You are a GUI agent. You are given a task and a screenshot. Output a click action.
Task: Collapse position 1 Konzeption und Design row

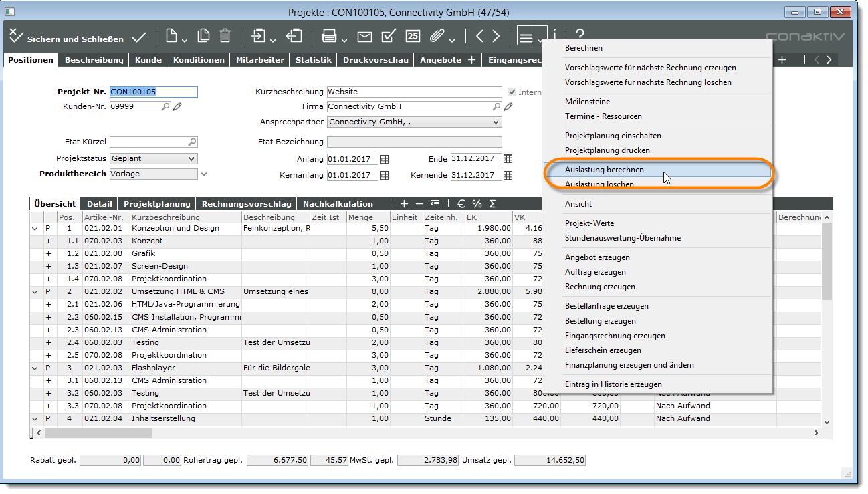coord(35,229)
